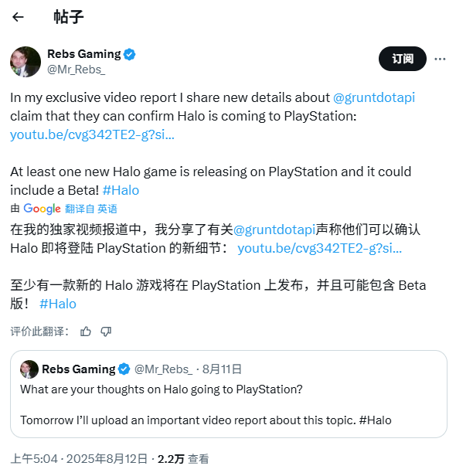Click the #Halo hashtag in English text
The image size is (456, 476).
(x=121, y=190)
